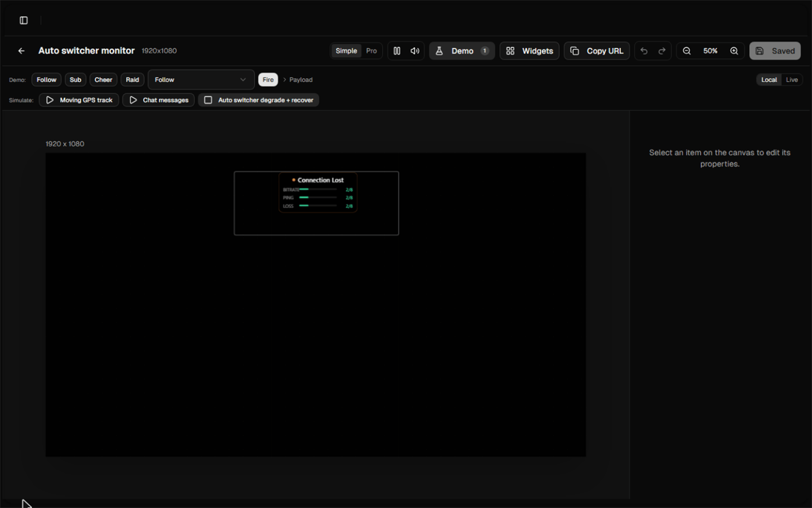Start the Moving GPS track simulation
The height and width of the screenshot is (508, 812).
coord(79,100)
